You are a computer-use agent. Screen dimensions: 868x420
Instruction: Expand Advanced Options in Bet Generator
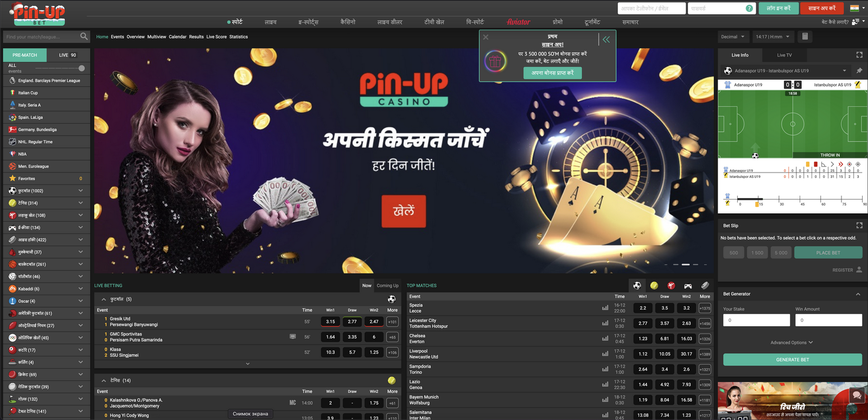point(792,342)
